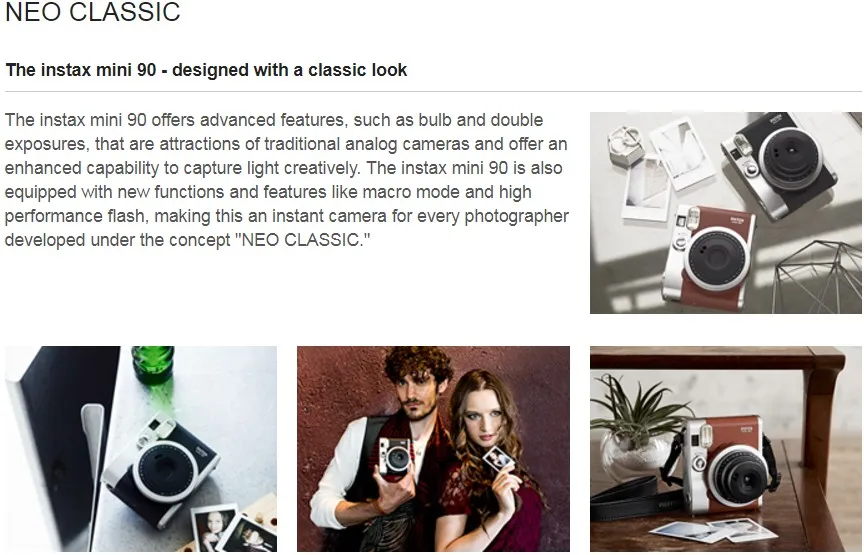
Task: Click the horizontal divider under the subheading
Action: click(x=433, y=91)
